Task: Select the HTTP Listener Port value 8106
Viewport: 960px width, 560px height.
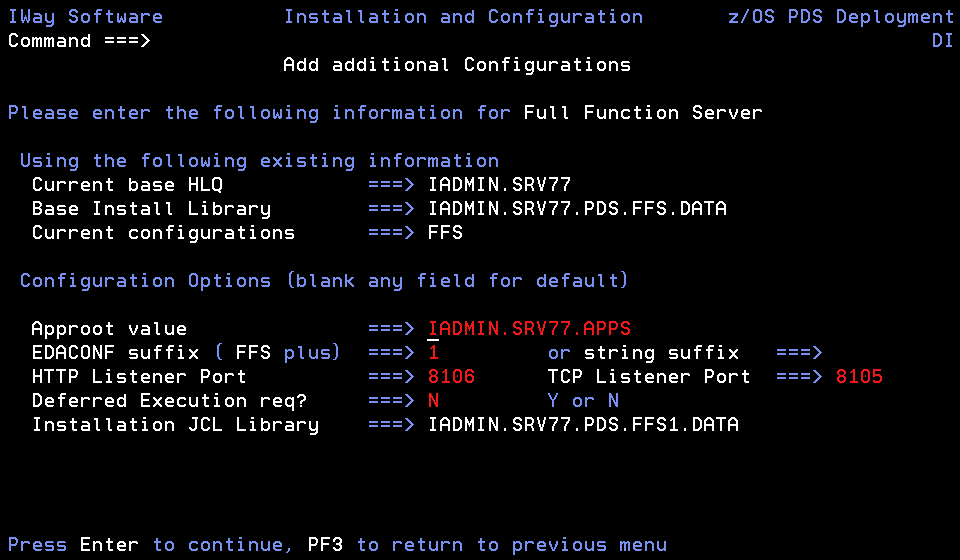Action: [x=451, y=376]
